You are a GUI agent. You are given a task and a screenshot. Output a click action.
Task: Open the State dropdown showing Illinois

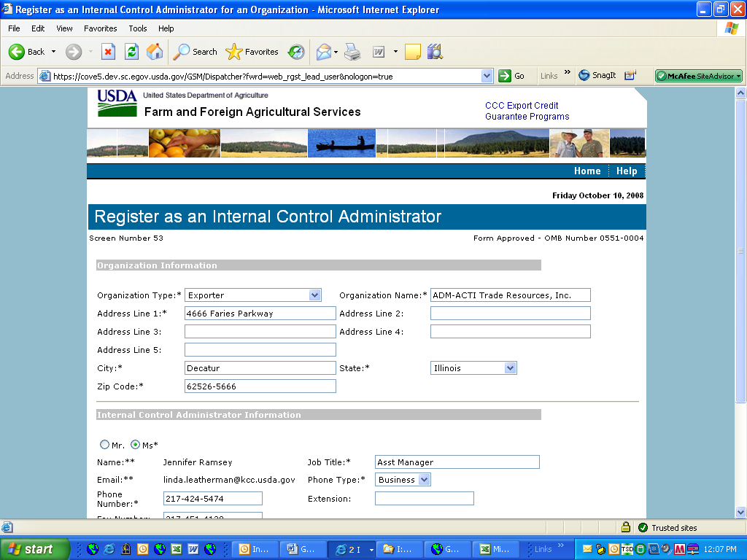coord(510,368)
